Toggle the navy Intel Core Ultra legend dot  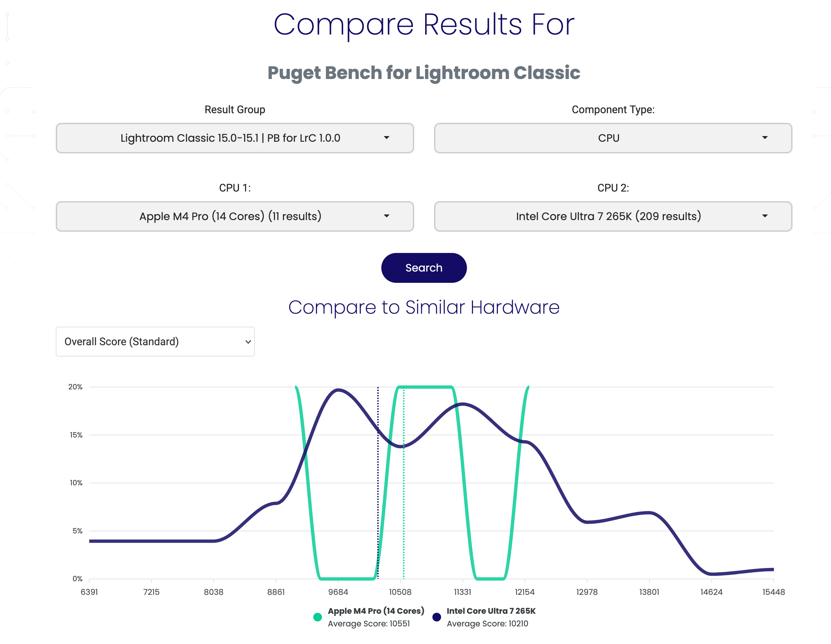click(x=436, y=617)
